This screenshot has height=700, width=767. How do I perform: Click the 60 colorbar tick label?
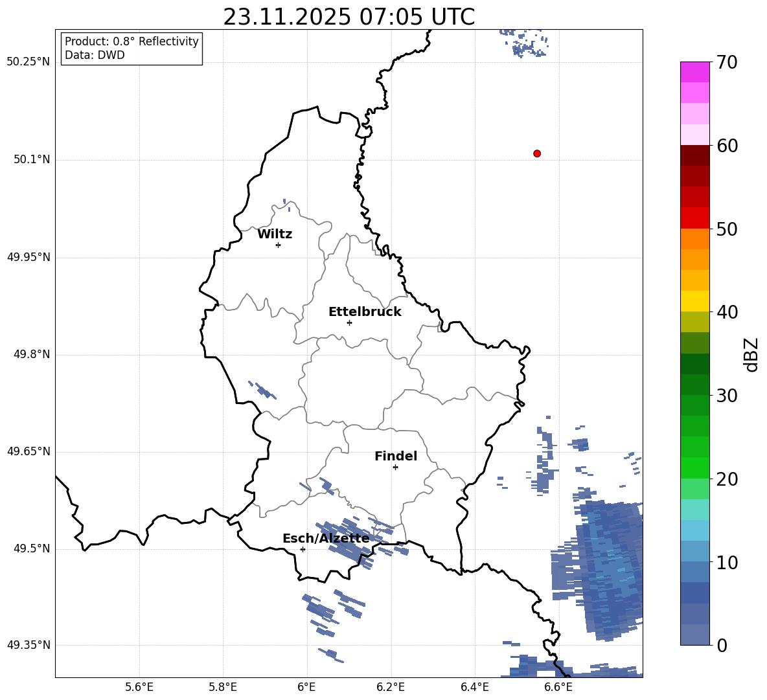[727, 146]
